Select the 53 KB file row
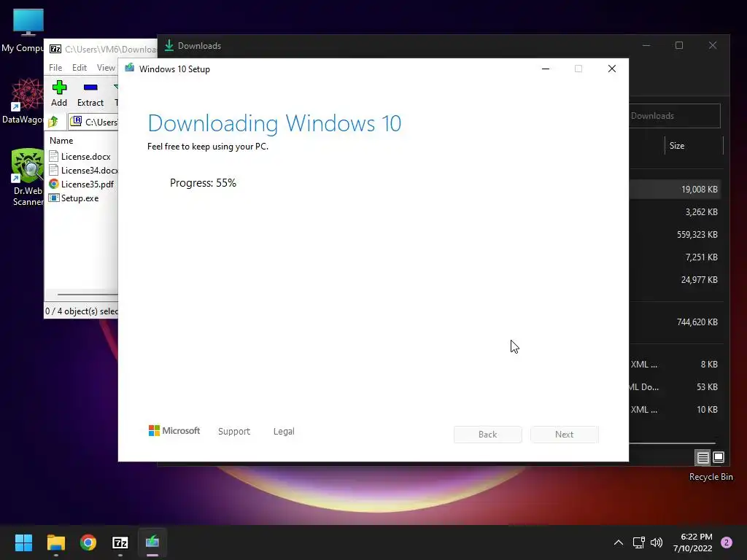 click(x=674, y=386)
